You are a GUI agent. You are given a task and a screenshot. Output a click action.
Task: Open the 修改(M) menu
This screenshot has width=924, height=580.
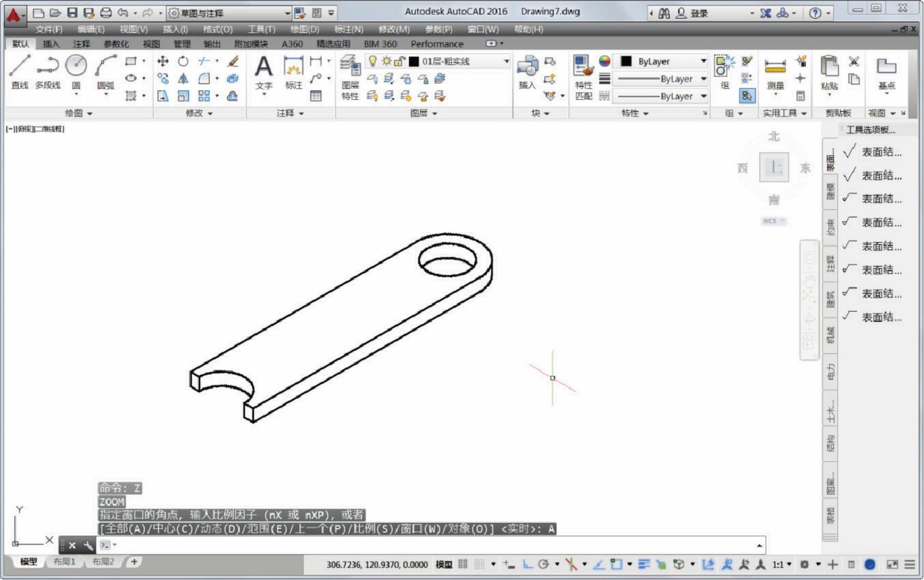pyautogui.click(x=394, y=29)
